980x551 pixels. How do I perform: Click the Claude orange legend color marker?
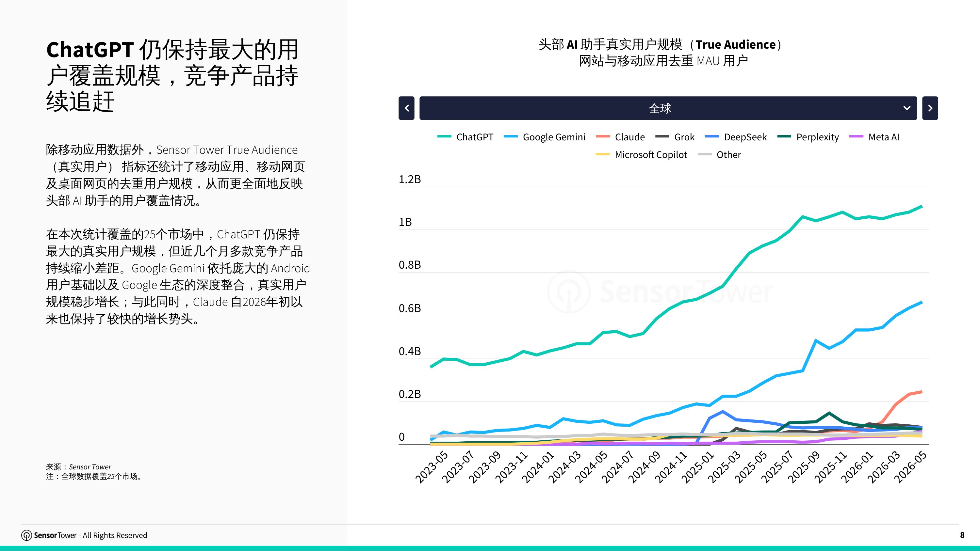pos(603,136)
